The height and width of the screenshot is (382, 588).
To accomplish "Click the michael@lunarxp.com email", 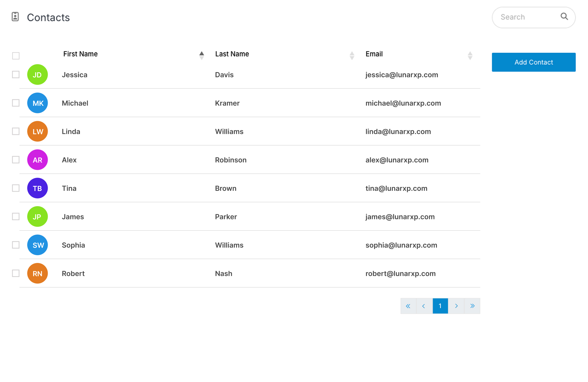I will click(403, 103).
